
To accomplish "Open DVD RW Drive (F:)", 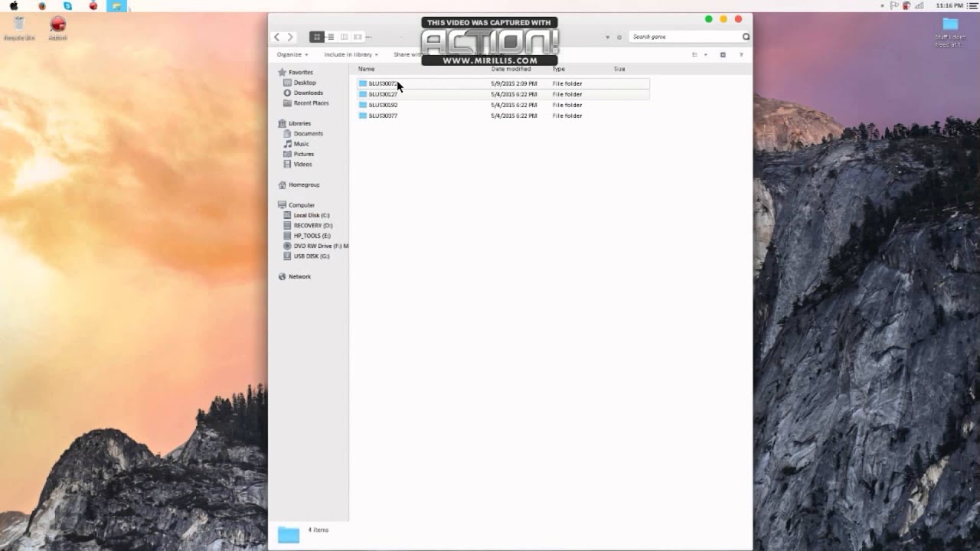I will pos(321,246).
